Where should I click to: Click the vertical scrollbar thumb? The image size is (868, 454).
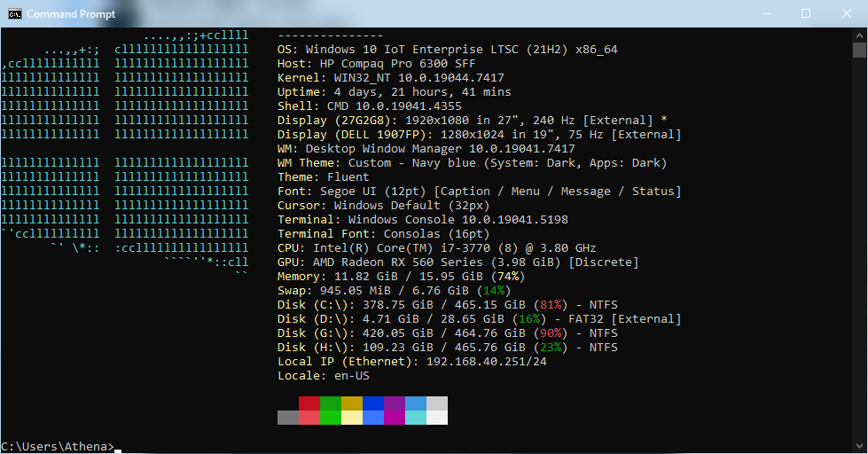pos(859,50)
